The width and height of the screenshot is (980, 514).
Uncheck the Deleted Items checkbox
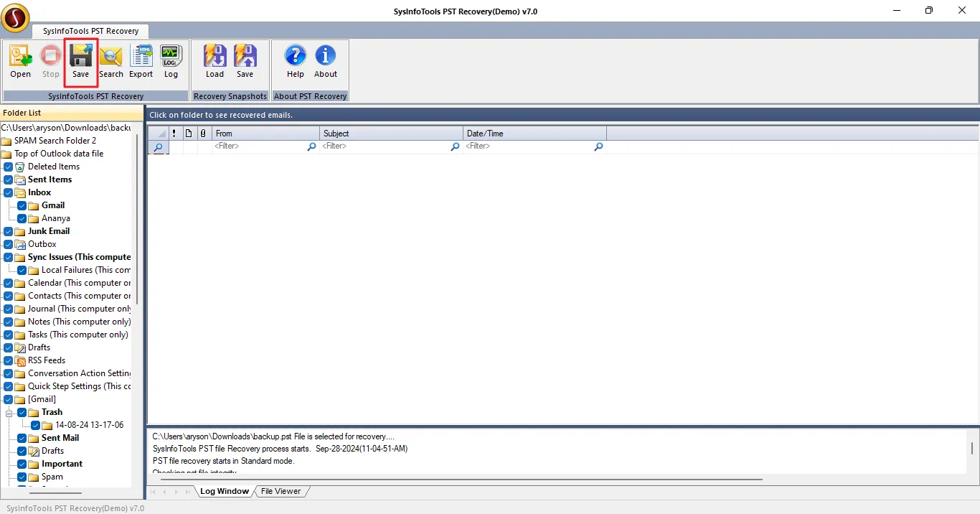[9, 167]
